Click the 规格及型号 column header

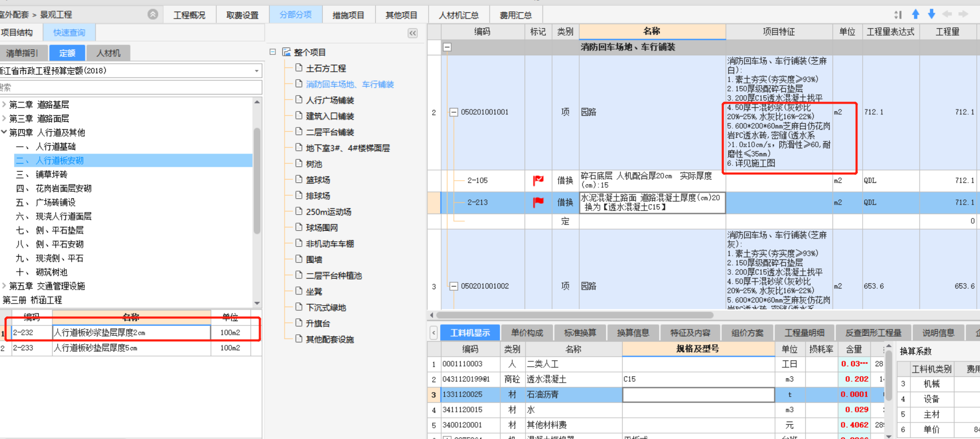pos(698,349)
